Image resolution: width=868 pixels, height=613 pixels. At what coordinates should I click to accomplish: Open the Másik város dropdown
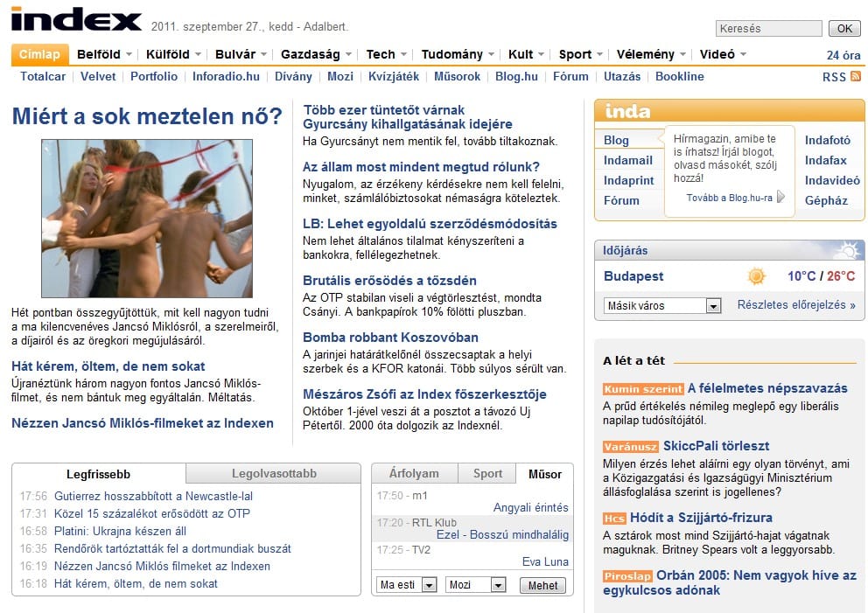[x=662, y=305]
